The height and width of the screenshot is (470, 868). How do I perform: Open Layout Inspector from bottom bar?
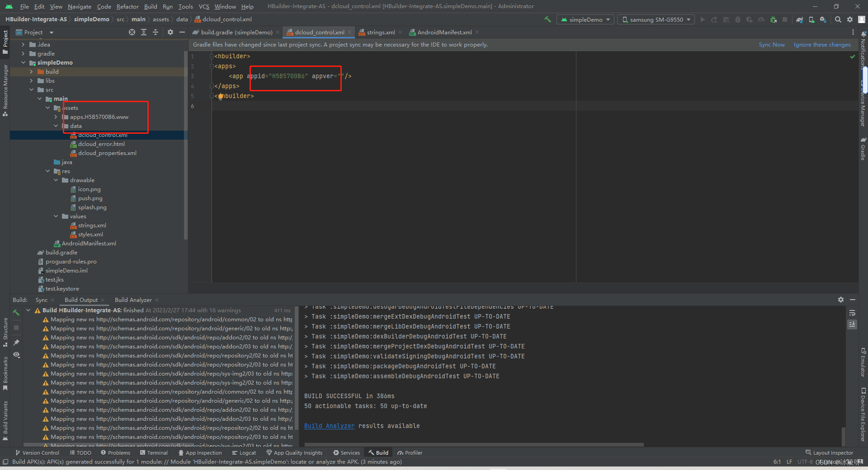[x=829, y=452]
